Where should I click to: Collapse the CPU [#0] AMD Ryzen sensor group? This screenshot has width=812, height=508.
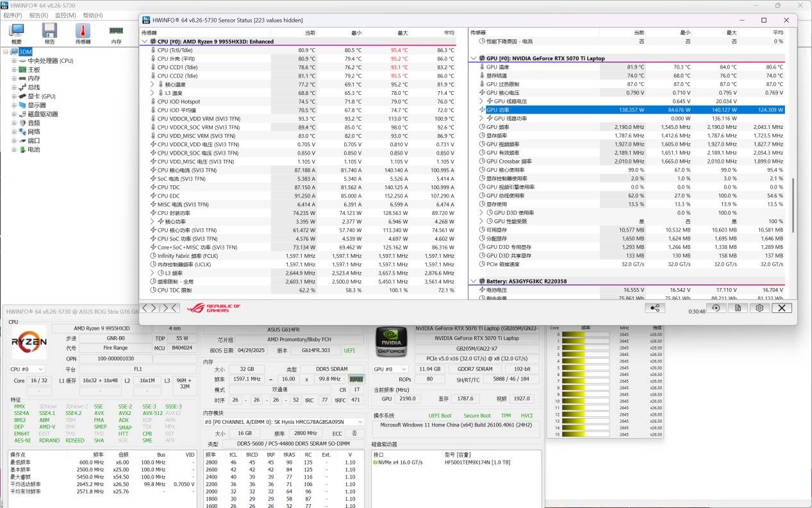coord(144,42)
